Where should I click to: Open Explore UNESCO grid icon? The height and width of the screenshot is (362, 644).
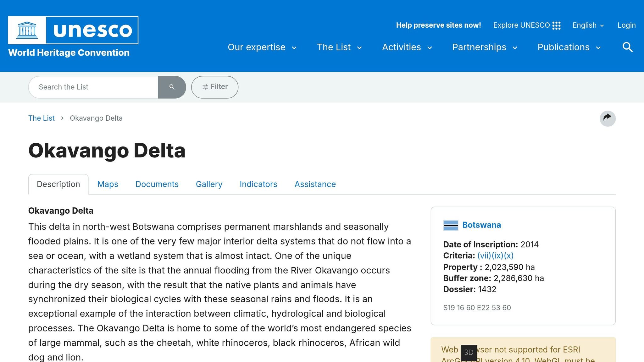pos(557,25)
